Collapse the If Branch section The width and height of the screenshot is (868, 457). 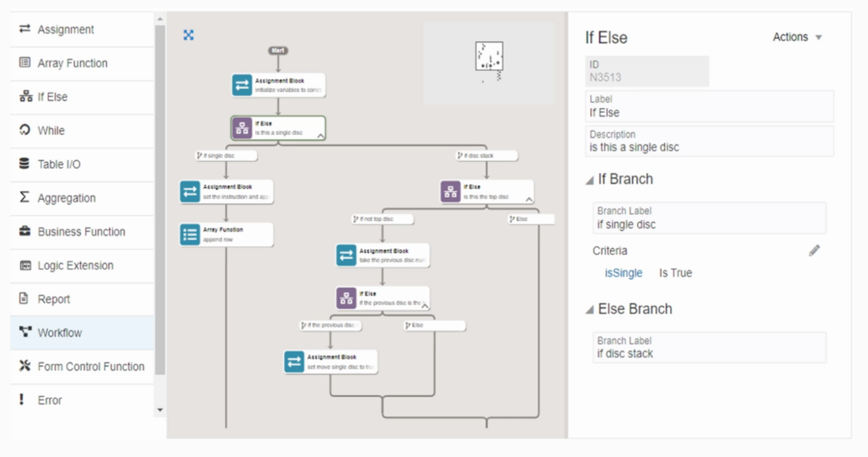(590, 180)
